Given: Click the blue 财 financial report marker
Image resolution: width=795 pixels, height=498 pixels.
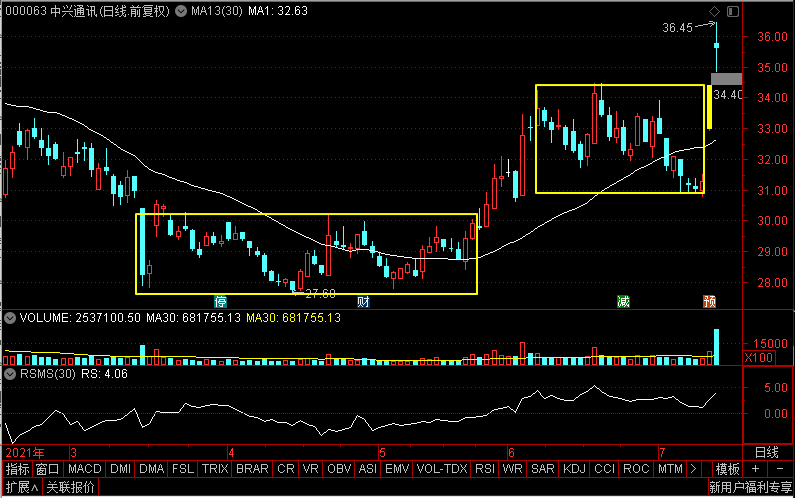Looking at the screenshot, I should point(363,302).
